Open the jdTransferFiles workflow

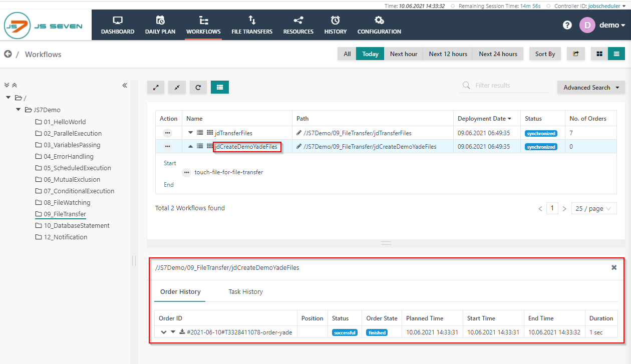(233, 133)
